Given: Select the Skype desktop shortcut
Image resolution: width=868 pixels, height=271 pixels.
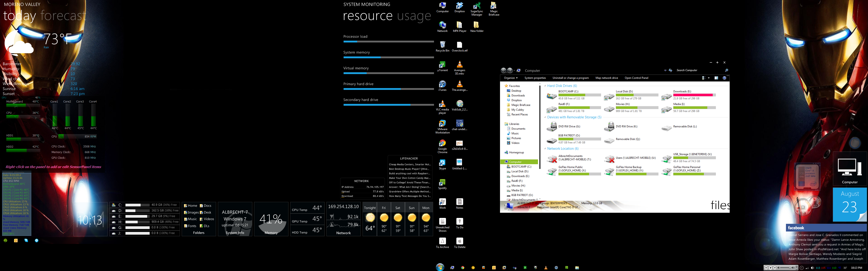Looking at the screenshot, I should pos(442,164).
